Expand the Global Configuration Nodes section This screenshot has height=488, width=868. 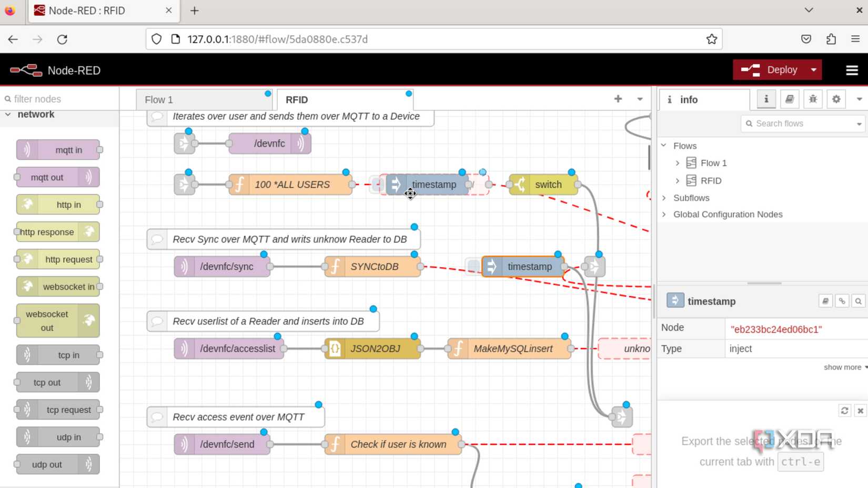point(664,214)
